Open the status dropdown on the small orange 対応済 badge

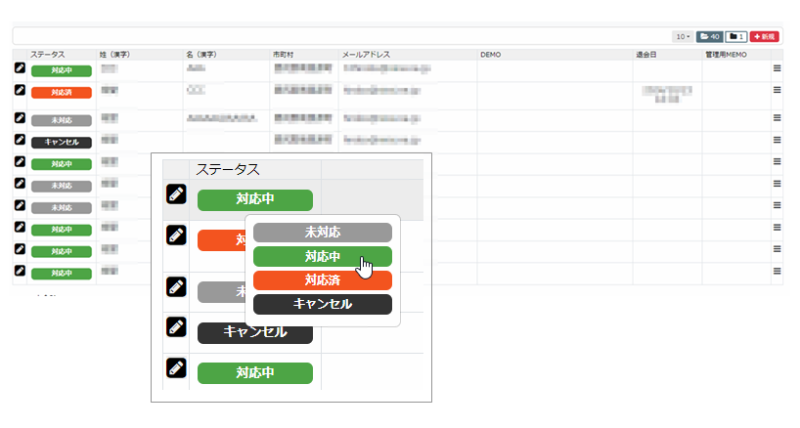coord(61,92)
